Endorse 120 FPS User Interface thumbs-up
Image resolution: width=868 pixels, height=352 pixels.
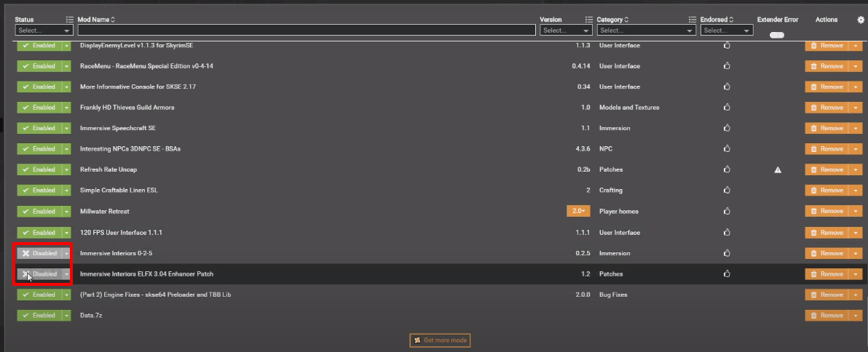[727, 232]
